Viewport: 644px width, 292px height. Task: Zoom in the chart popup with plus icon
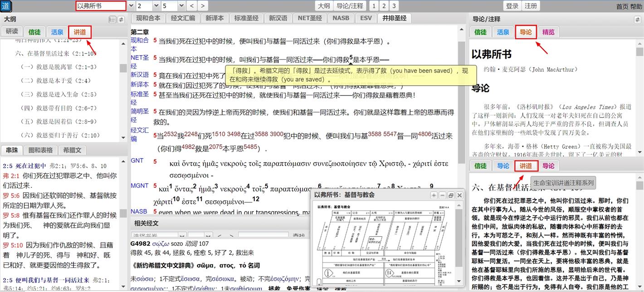tap(434, 195)
